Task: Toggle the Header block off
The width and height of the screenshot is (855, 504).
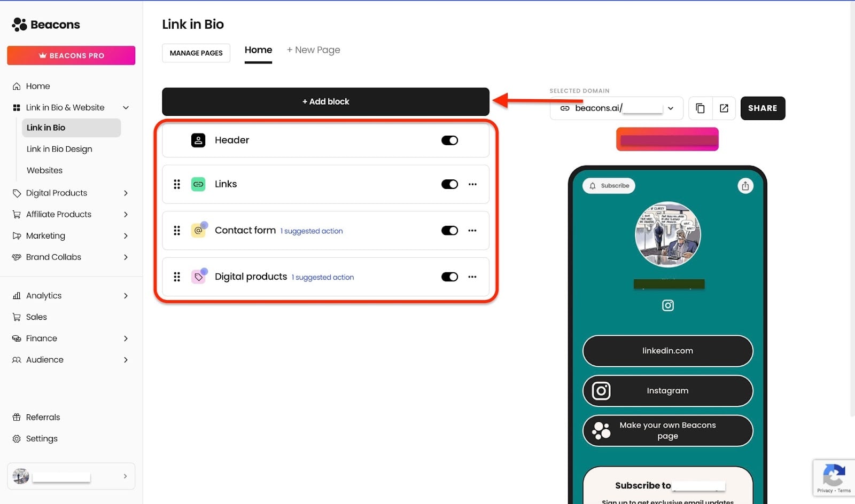Action: click(x=449, y=140)
